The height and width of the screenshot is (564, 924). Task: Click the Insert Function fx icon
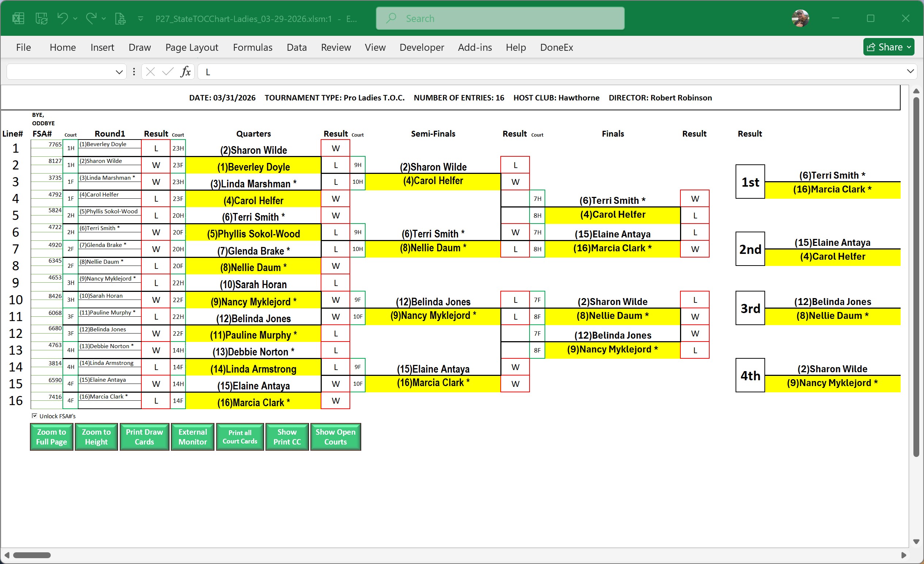(x=186, y=72)
